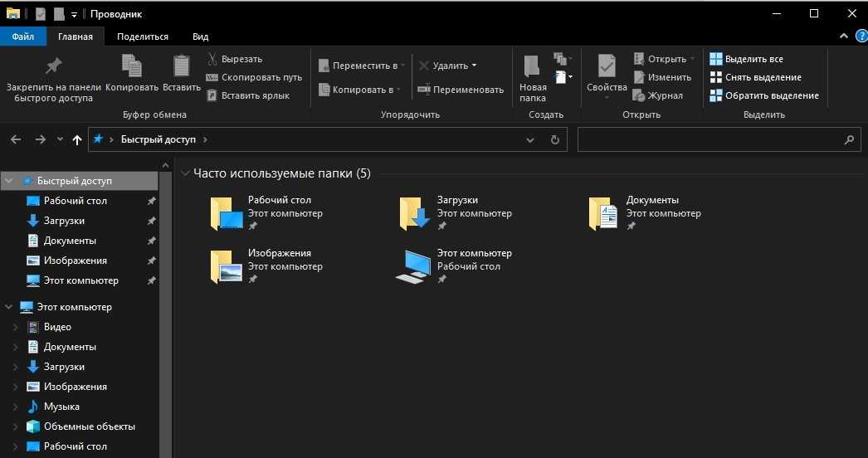The width and height of the screenshot is (868, 458).
Task: Click the Копировать icon in the ribbon
Action: 131,66
